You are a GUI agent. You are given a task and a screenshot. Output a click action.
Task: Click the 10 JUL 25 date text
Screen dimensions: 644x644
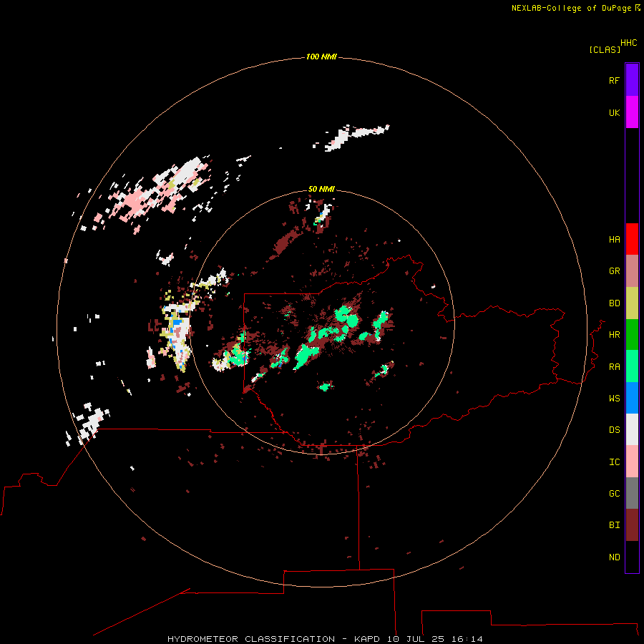[x=416, y=639]
